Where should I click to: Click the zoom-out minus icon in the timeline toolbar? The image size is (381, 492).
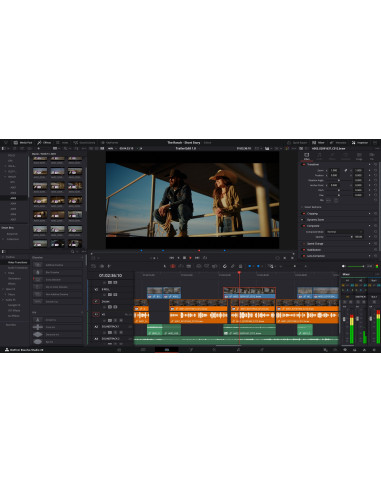281,266
